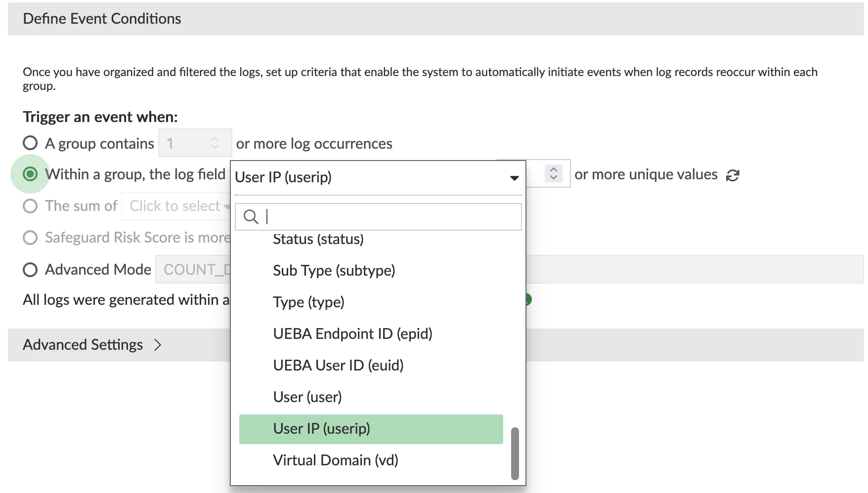This screenshot has width=868, height=493.
Task: Click 'Trigger an event when:' heading
Action: coord(100,117)
